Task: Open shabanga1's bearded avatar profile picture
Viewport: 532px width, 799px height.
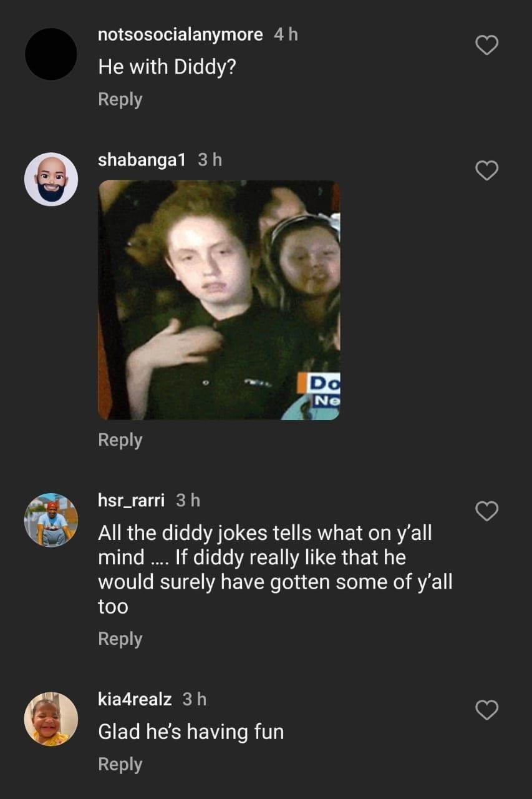Action: click(51, 179)
